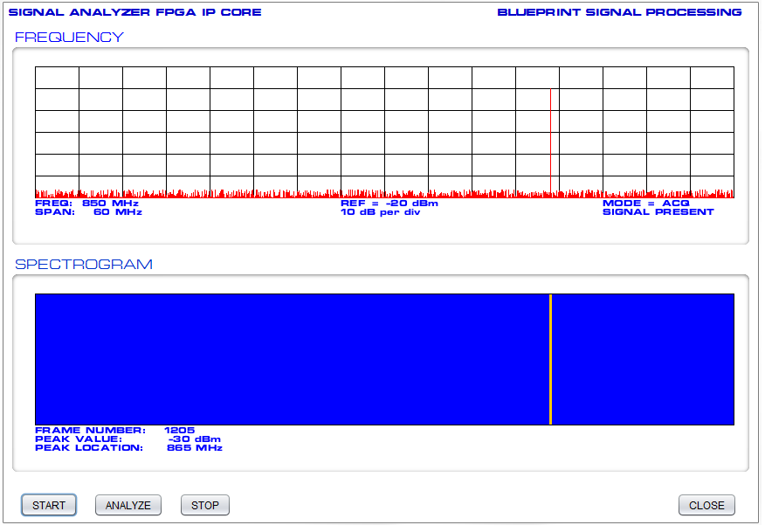Click the FREQUENCY section heading
Viewport: 765px width, 532px height.
point(69,38)
